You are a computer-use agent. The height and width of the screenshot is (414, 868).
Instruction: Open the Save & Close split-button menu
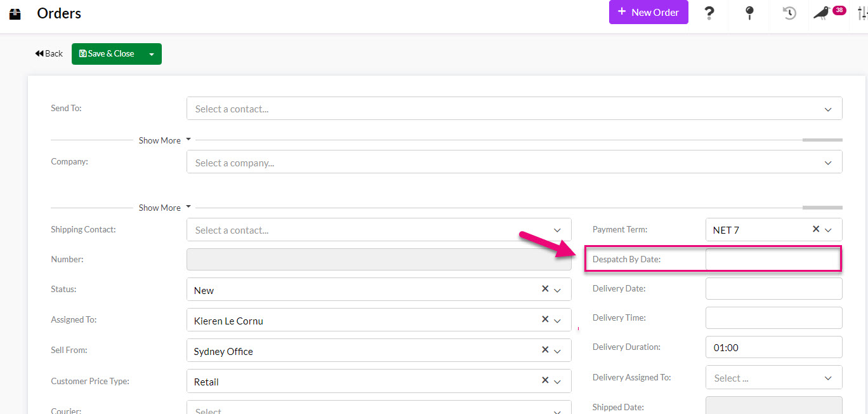[152, 53]
